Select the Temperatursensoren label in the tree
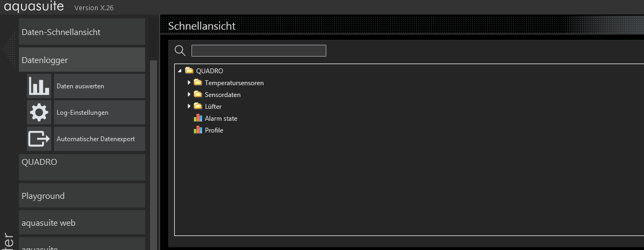644x250 pixels. point(234,82)
